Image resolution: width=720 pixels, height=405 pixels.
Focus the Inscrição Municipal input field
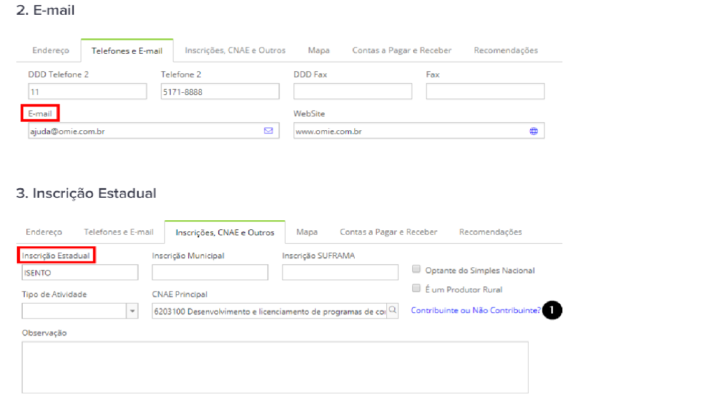[x=210, y=272]
